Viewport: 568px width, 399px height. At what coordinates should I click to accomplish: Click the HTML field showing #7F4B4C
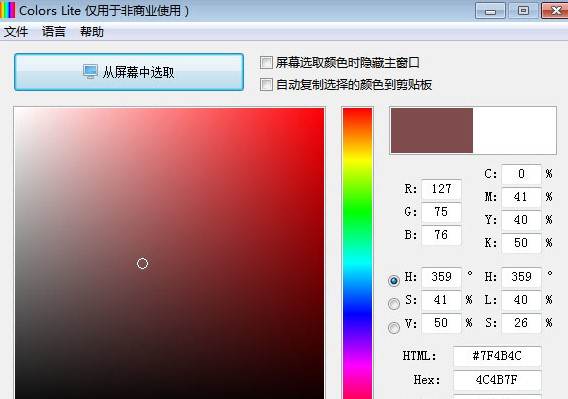coord(497,356)
